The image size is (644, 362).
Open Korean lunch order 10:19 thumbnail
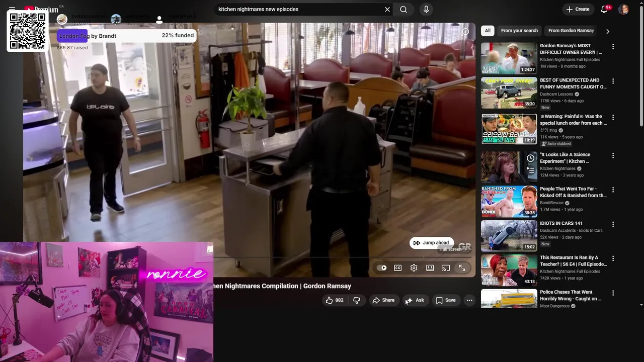(x=509, y=129)
